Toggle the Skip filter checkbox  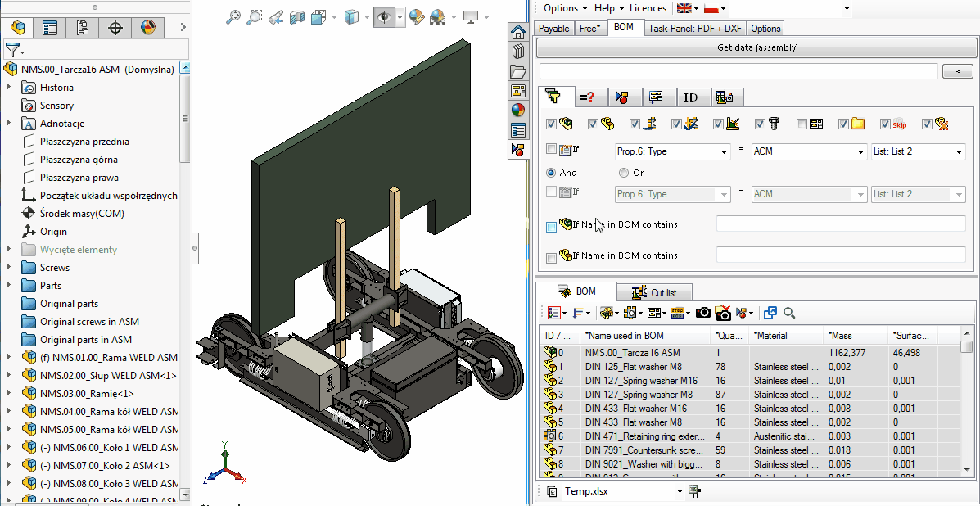(x=885, y=124)
